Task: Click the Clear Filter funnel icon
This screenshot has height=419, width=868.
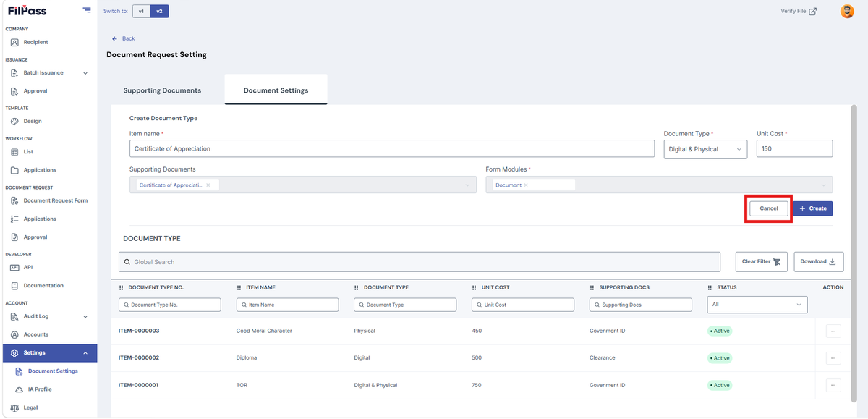Action: click(x=777, y=262)
